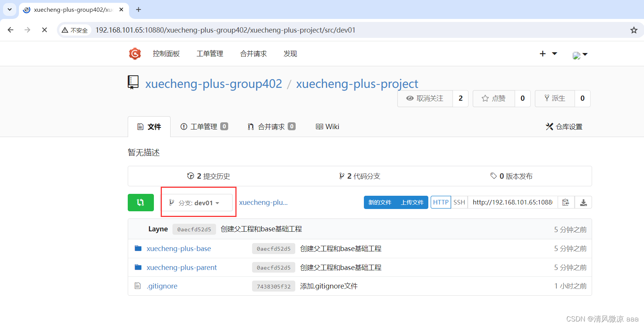
Task: Open the 发现 explore menu item
Action: coord(290,54)
